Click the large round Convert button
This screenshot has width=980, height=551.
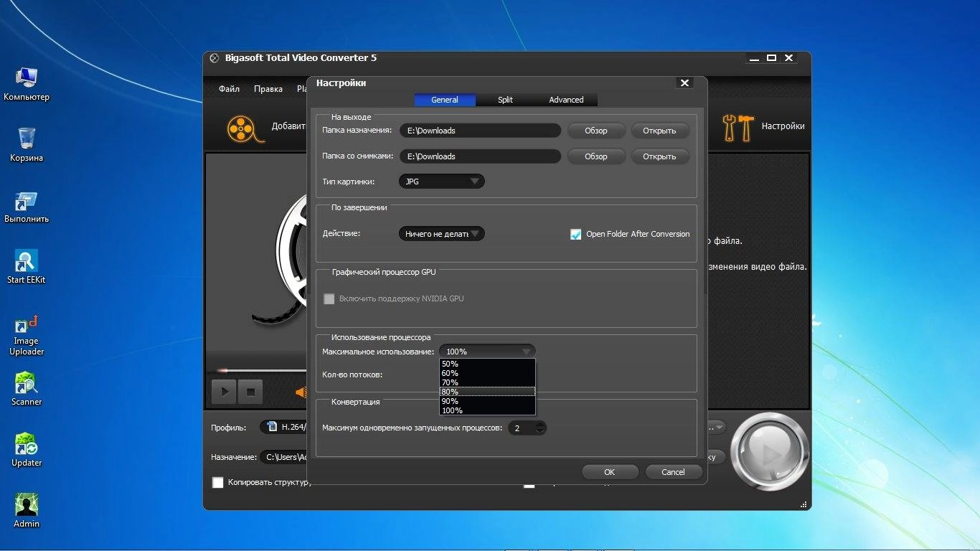click(x=770, y=452)
